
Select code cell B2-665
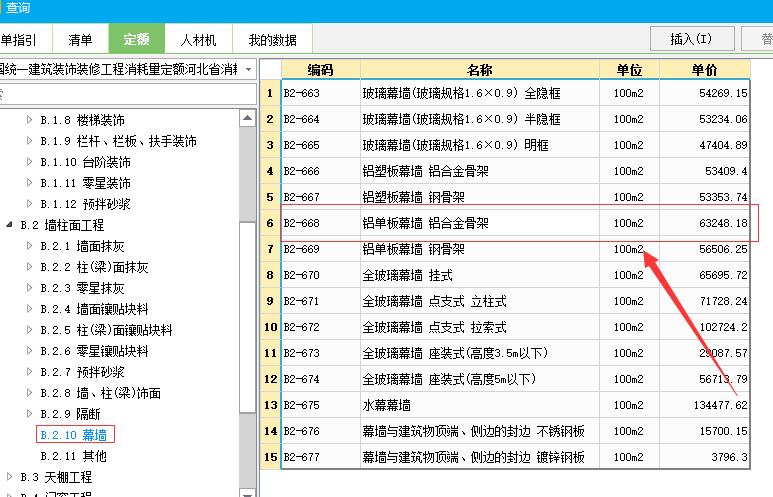coord(320,145)
